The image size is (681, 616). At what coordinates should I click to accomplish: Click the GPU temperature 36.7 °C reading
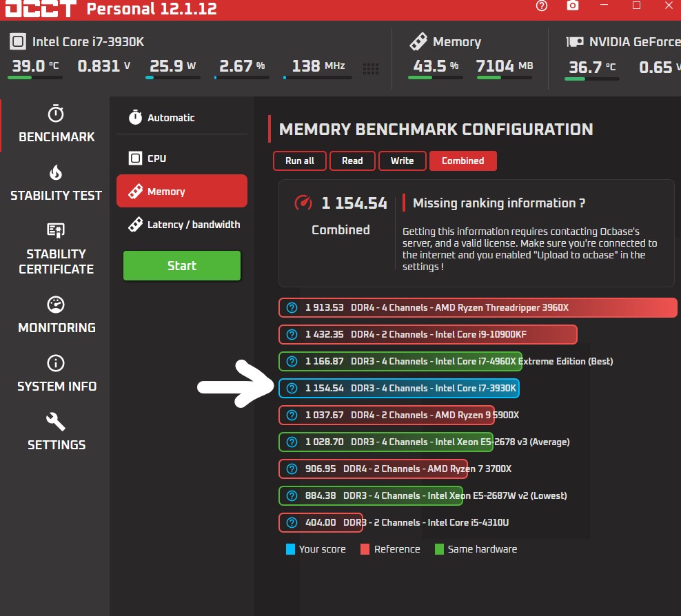[x=592, y=68]
